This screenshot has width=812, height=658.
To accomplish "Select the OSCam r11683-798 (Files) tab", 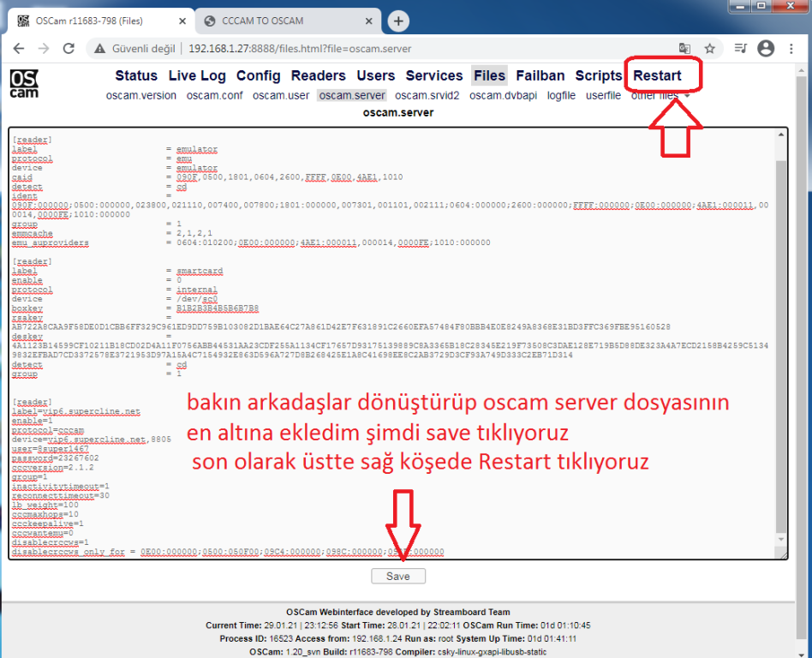I will coord(101,21).
